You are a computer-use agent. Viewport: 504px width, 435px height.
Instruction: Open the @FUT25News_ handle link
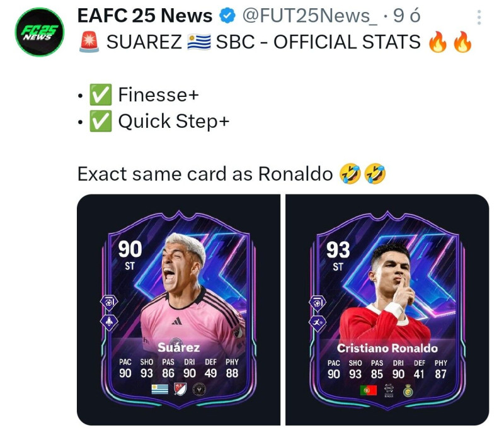[x=310, y=16]
